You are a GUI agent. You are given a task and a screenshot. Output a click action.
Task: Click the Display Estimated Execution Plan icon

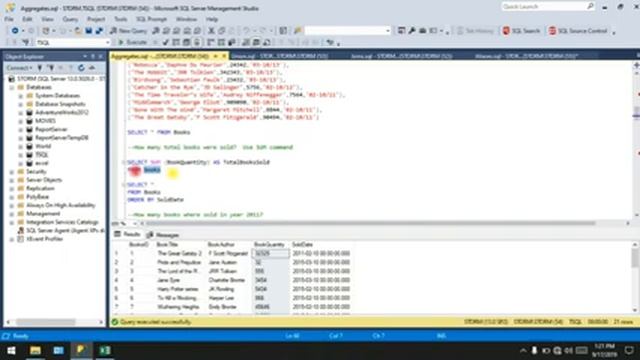coord(176,42)
